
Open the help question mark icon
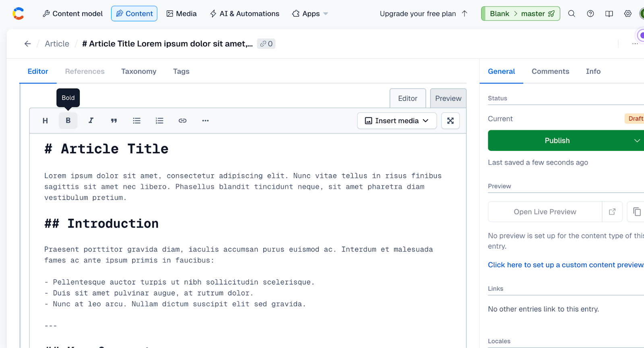click(x=590, y=14)
